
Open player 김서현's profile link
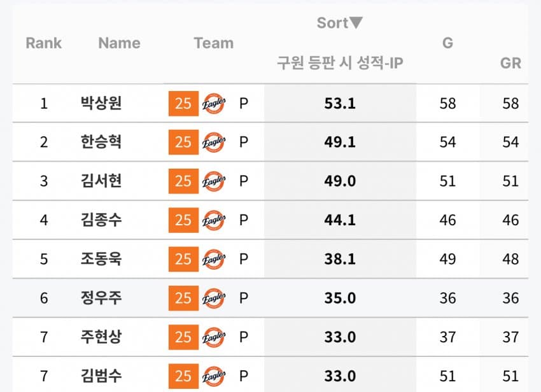(x=101, y=181)
